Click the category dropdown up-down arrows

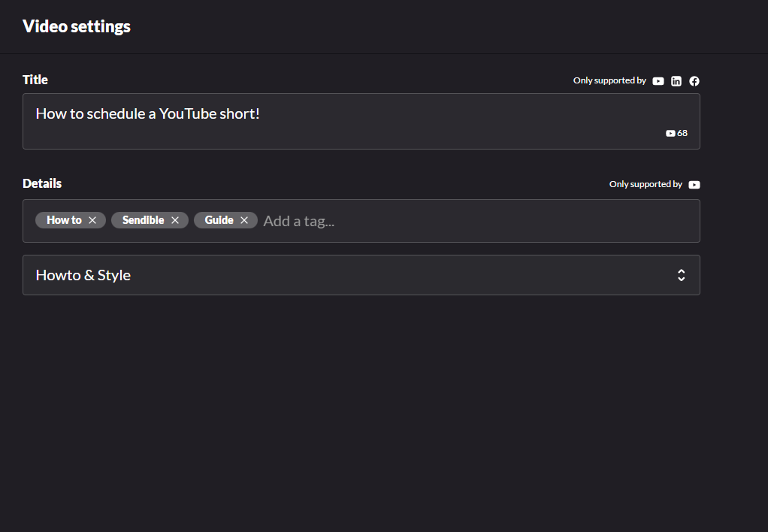click(x=682, y=275)
